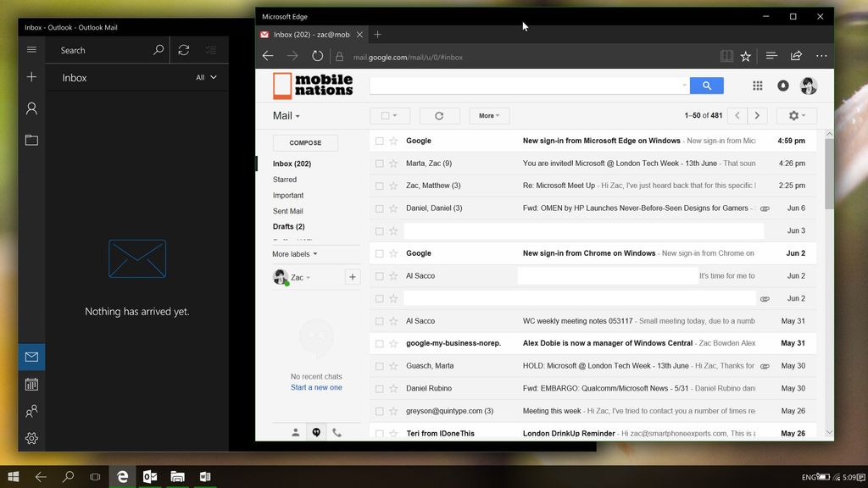This screenshot has width=868, height=488.
Task: Open Gmail settings with the gear icon
Action: [x=793, y=115]
